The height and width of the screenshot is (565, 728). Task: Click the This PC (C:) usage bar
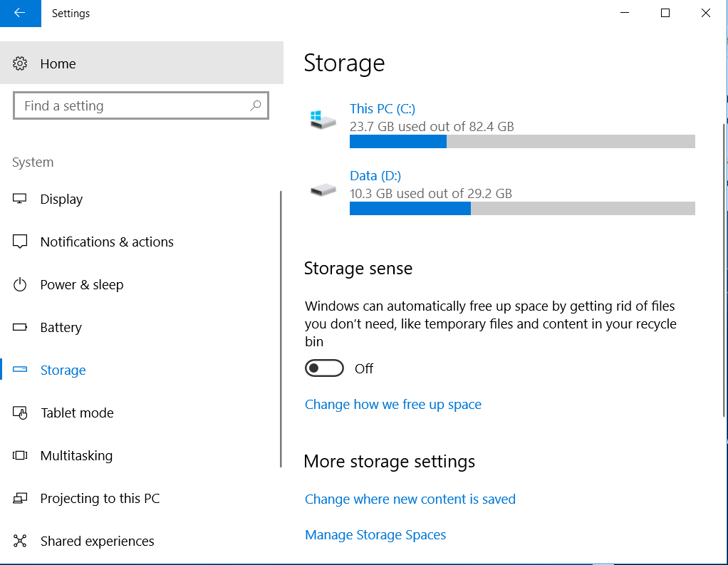pos(522,142)
